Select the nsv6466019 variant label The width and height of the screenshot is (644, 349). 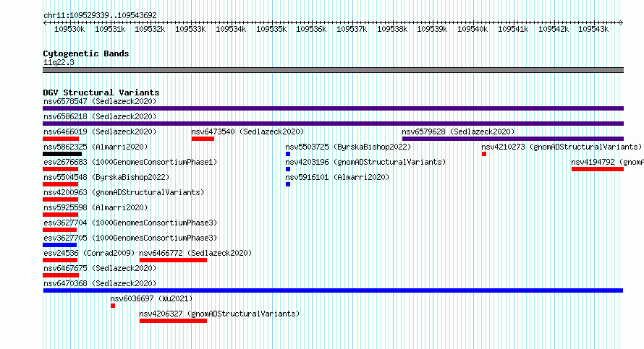[100, 132]
